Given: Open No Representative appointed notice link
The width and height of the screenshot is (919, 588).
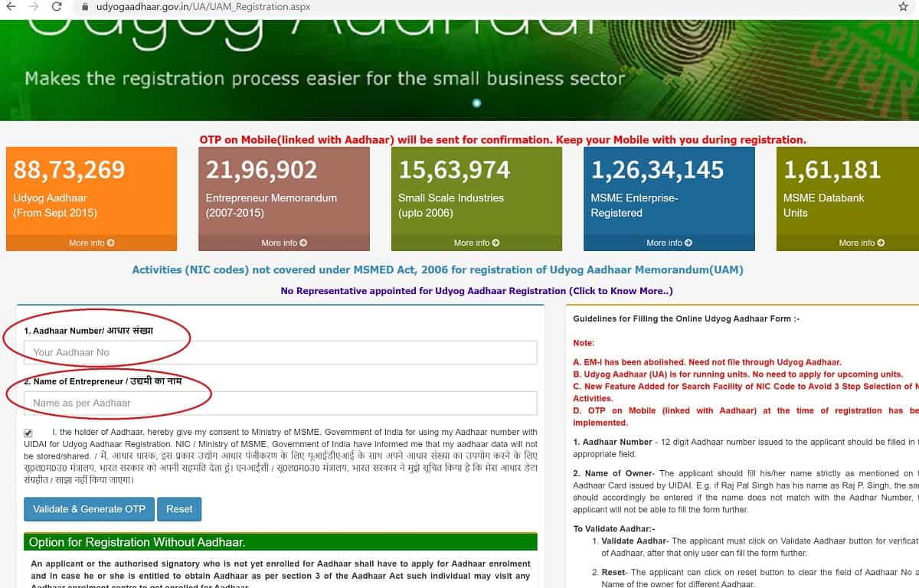Looking at the screenshot, I should coord(476,291).
